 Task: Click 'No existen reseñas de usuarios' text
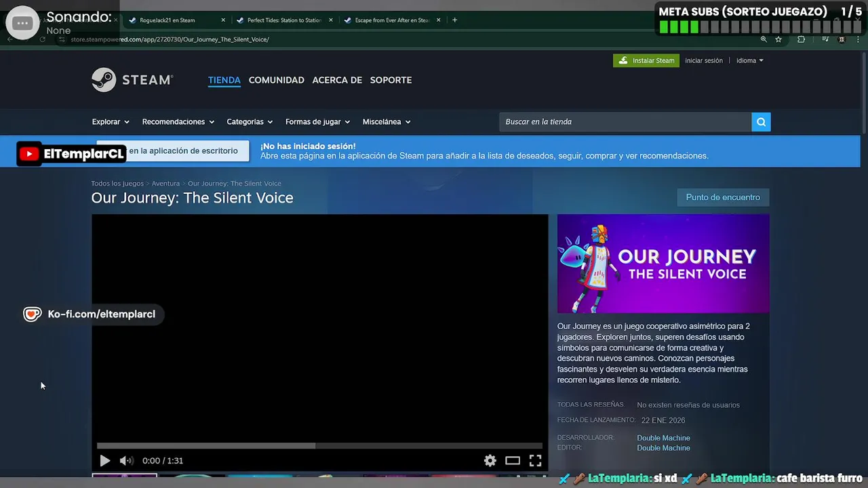[x=688, y=405]
